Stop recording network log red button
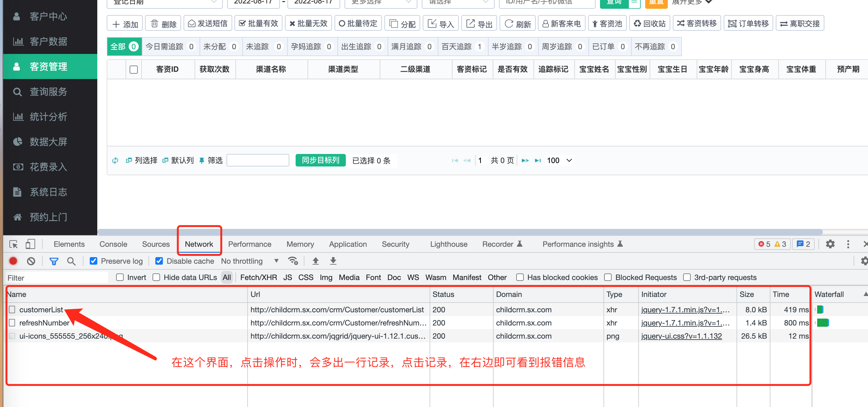The image size is (868, 407). click(13, 261)
